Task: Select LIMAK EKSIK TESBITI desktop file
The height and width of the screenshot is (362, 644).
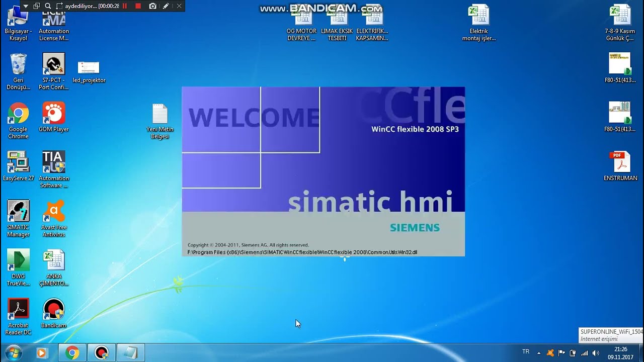Action: [x=337, y=24]
